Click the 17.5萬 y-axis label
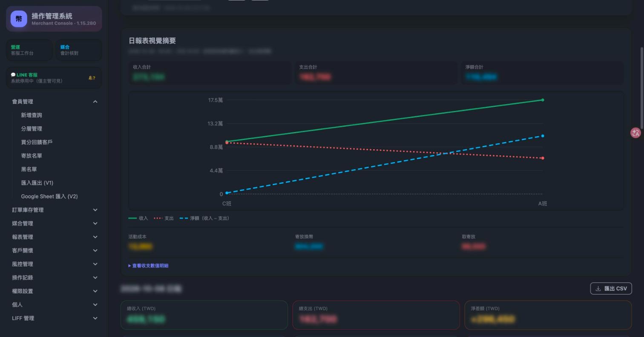Viewport: 644px width, 337px height. pos(216,100)
